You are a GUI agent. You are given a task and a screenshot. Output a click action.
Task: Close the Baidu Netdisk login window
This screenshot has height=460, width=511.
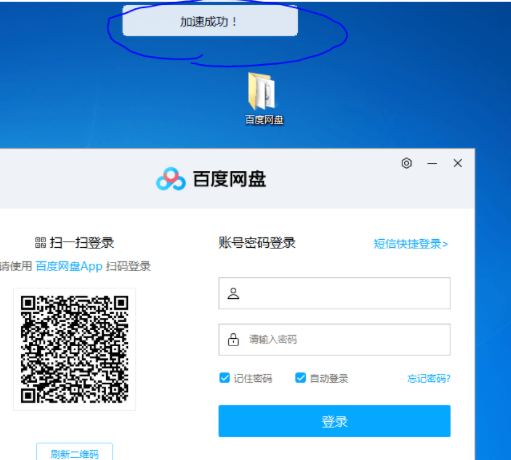click(x=458, y=163)
